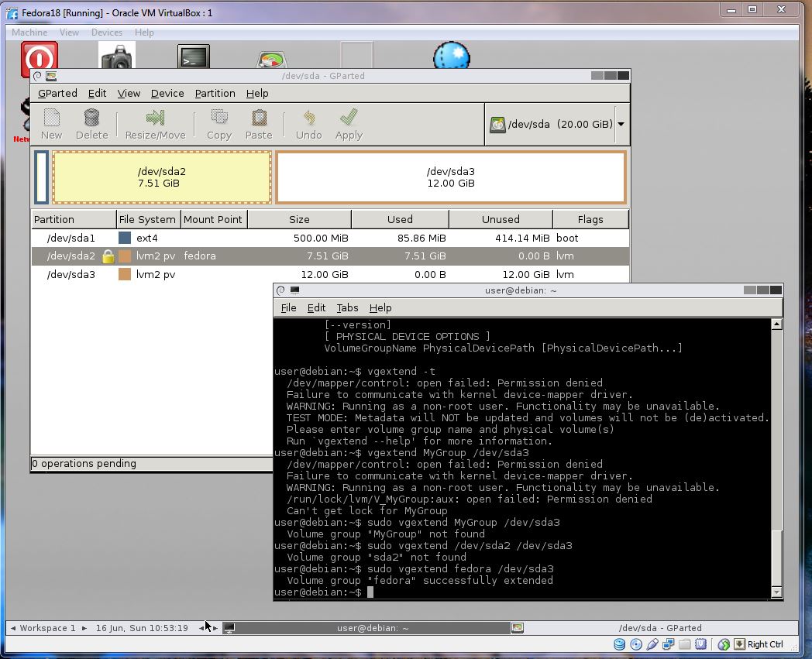812x659 pixels.
Task: Click previous workspace arrow
Action: tap(13, 628)
